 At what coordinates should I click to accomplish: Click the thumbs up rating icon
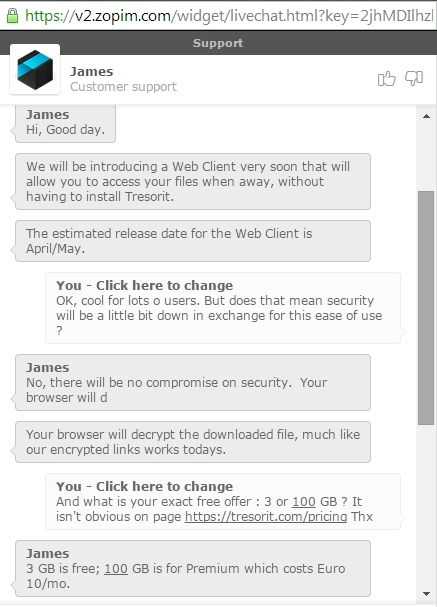[x=386, y=79]
